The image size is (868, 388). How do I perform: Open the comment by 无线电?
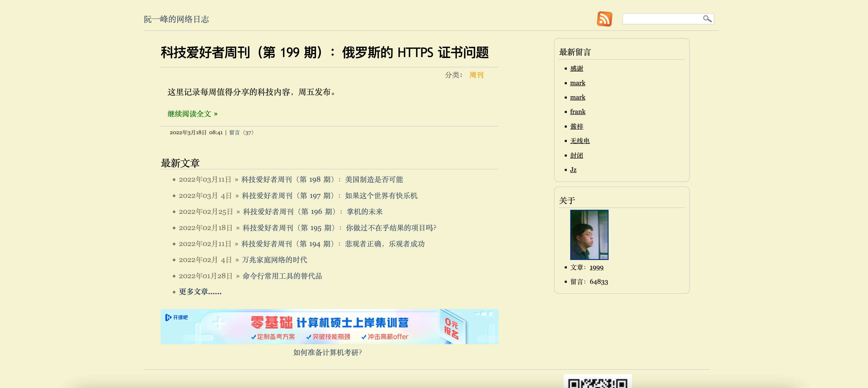pyautogui.click(x=580, y=141)
